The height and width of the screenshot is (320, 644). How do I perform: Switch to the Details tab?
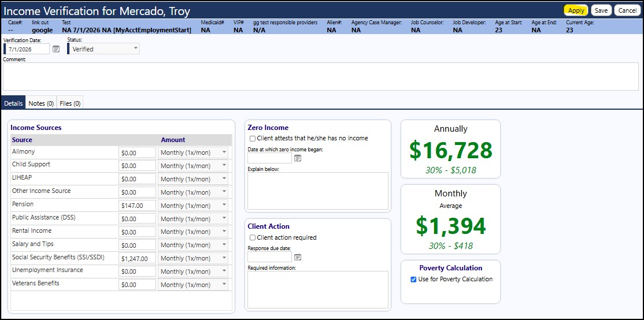click(x=13, y=103)
